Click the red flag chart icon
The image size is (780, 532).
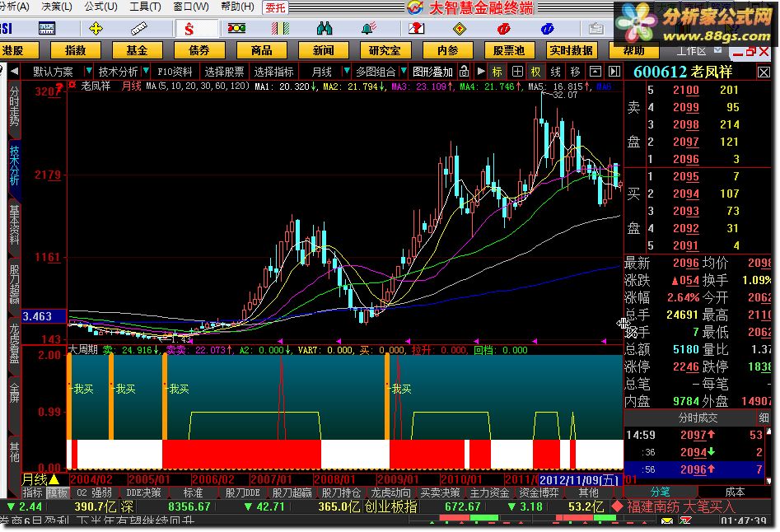point(416,28)
